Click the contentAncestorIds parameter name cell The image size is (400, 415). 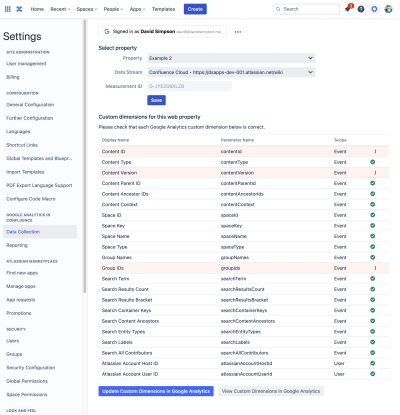(x=242, y=194)
